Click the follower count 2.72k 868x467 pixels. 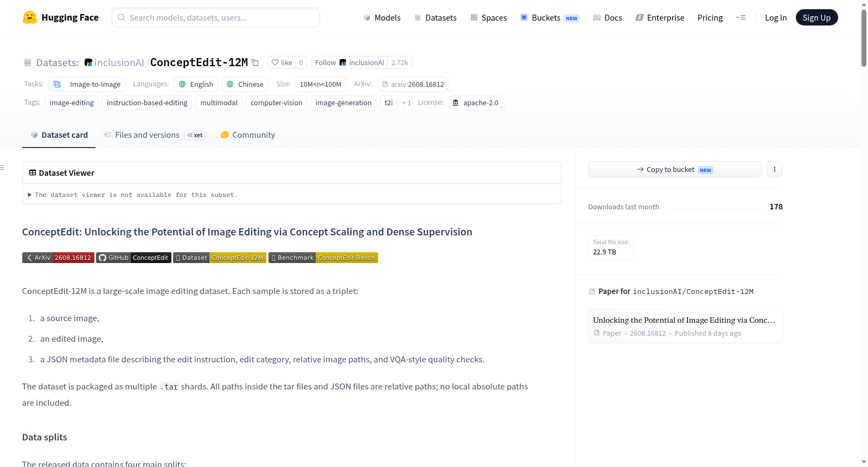click(400, 62)
